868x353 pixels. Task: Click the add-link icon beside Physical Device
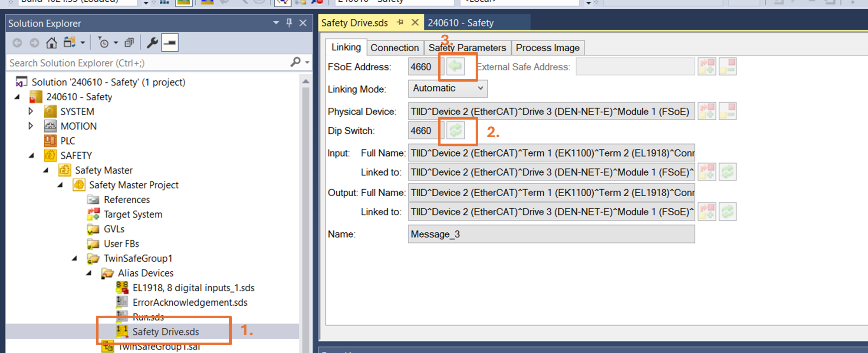(707, 112)
